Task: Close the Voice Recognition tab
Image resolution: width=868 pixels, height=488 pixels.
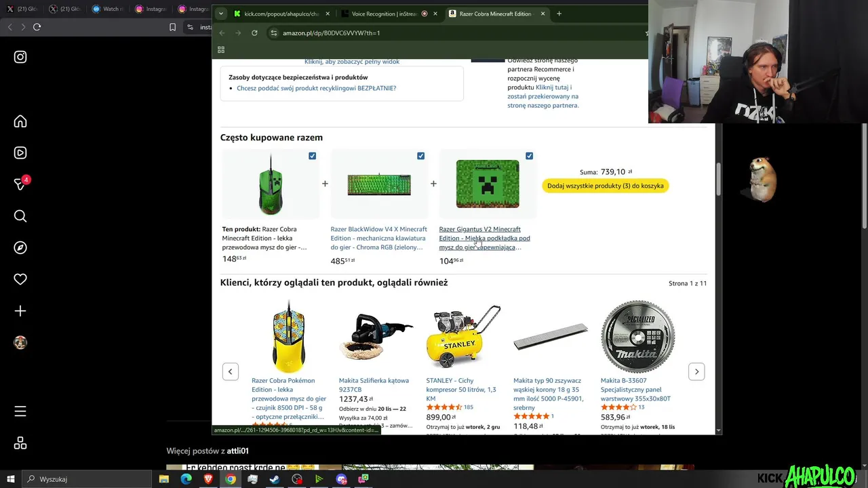Action: (435, 14)
